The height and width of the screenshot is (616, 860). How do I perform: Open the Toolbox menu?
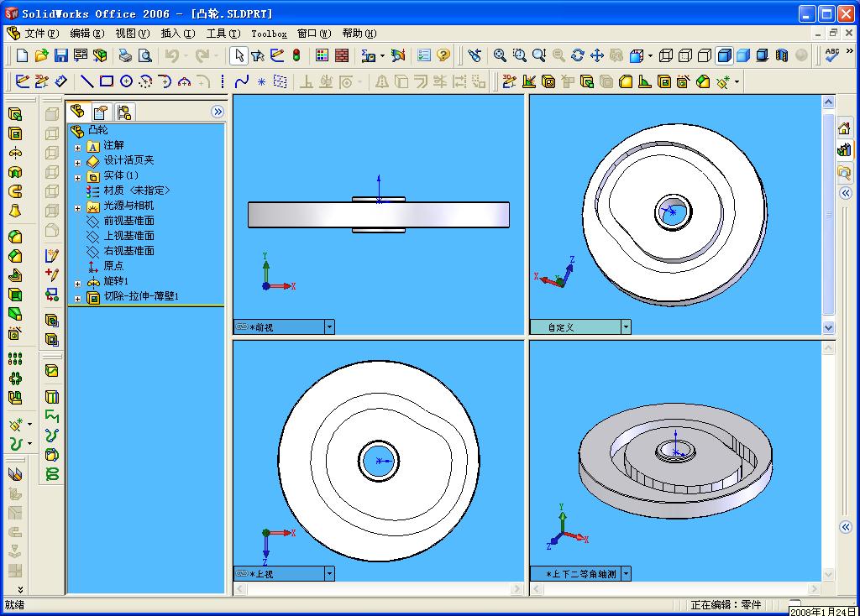click(x=270, y=34)
